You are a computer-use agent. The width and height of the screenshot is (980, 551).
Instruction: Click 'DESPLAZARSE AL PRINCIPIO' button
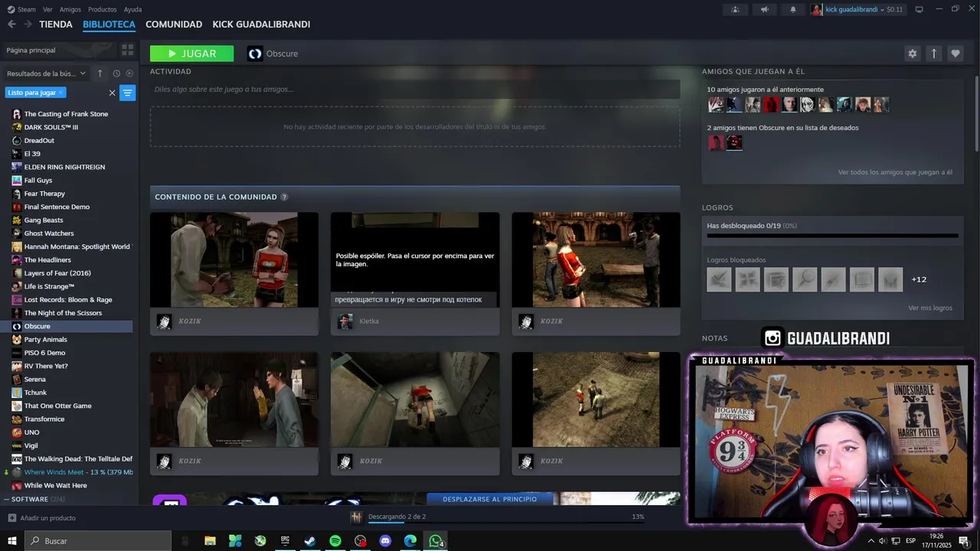click(x=490, y=499)
